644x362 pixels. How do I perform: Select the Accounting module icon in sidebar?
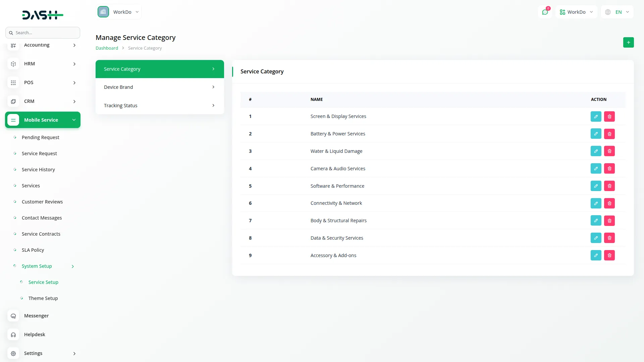(13, 45)
